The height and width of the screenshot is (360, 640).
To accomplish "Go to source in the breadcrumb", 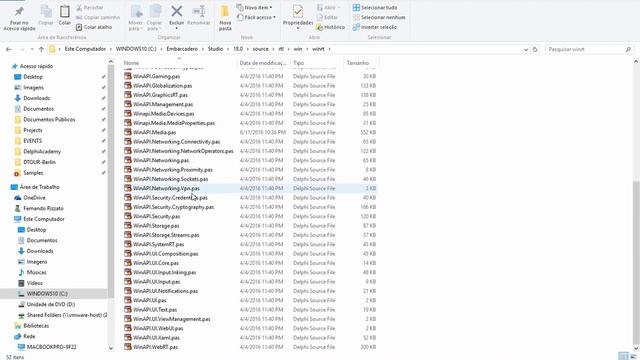I will click(x=260, y=49).
